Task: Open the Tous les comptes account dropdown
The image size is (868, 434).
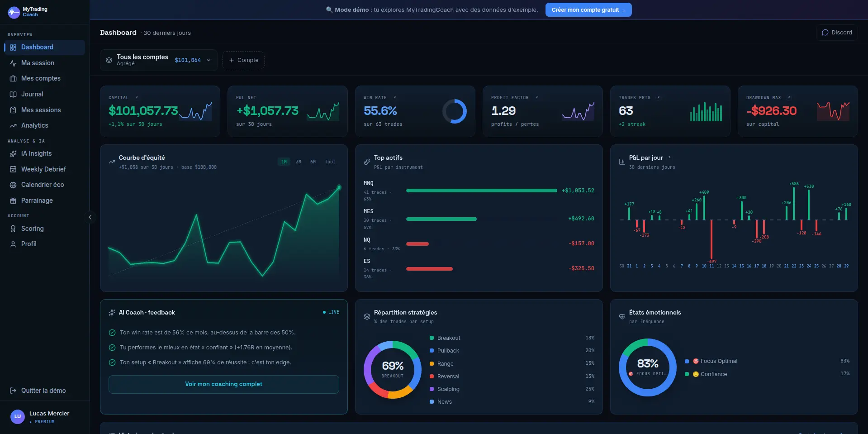Action: click(159, 60)
